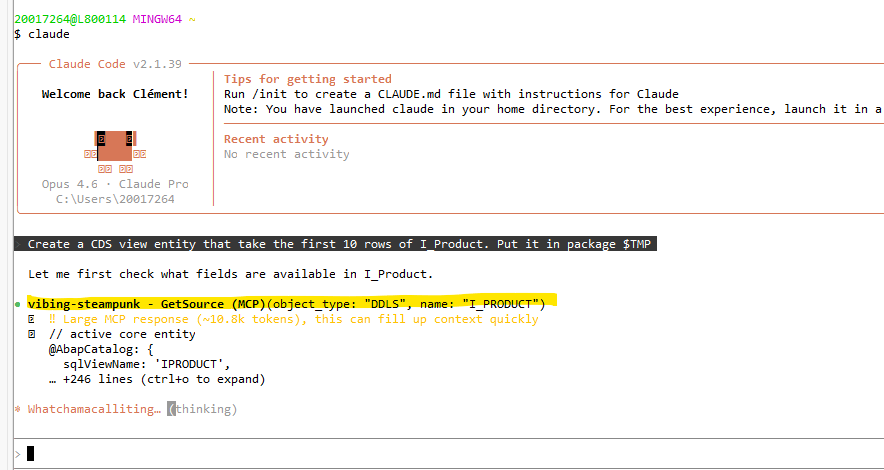Click the green bullet before vibing-steampunk
884x470 pixels.
[19, 304]
